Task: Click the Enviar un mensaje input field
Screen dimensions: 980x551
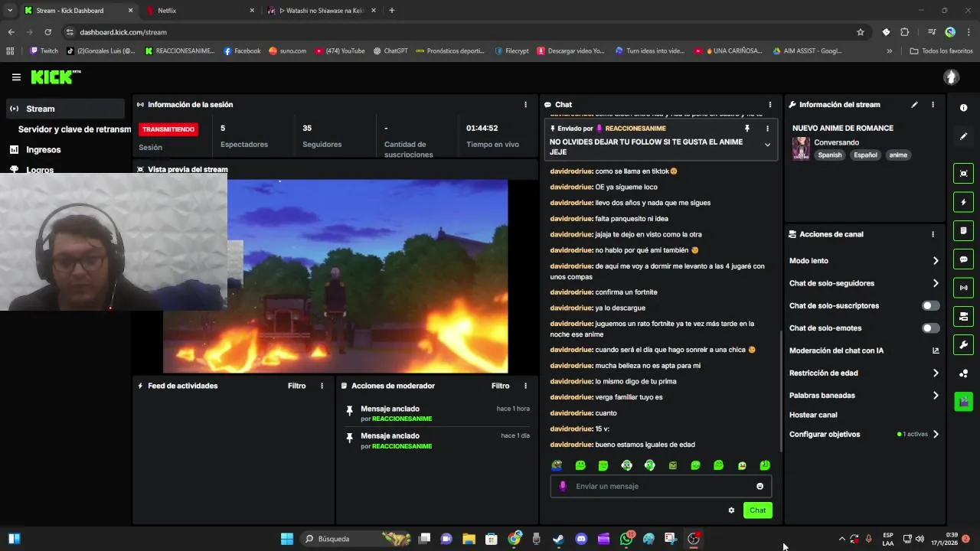Action: pos(661,486)
